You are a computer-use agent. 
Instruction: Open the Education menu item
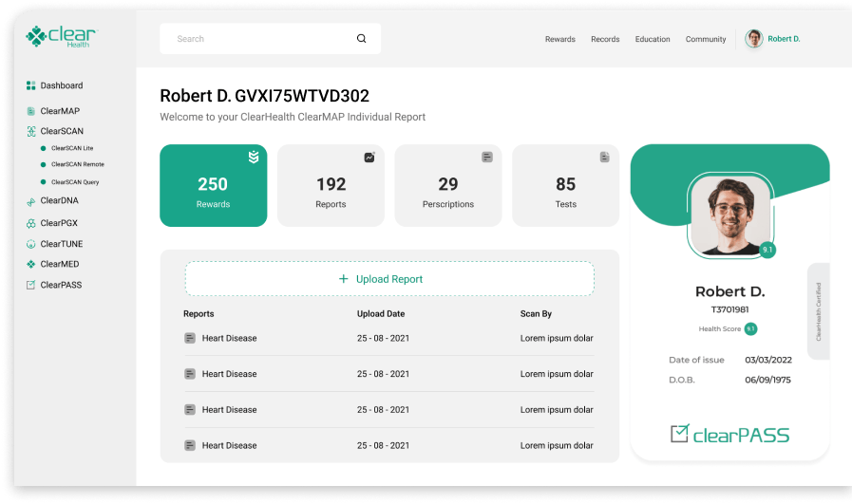[x=653, y=39]
